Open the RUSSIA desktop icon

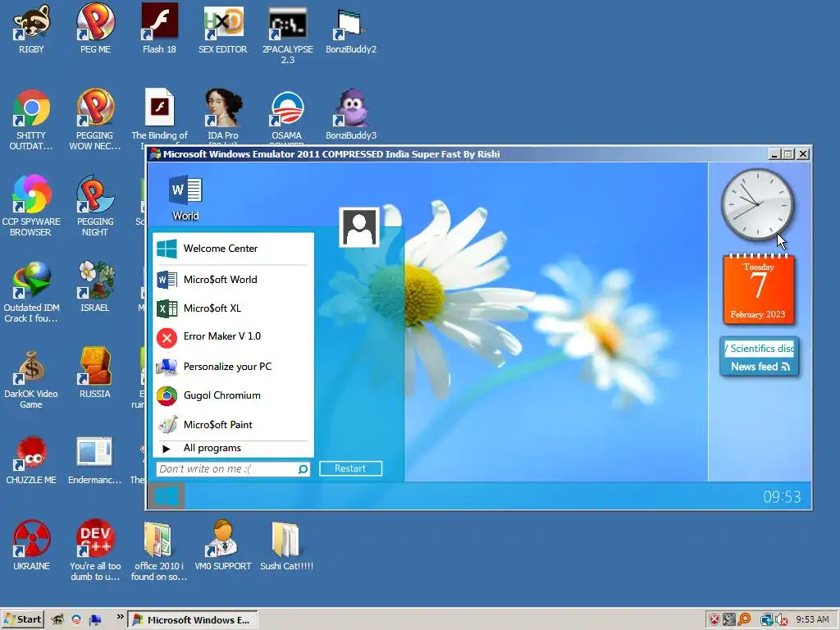tap(95, 372)
